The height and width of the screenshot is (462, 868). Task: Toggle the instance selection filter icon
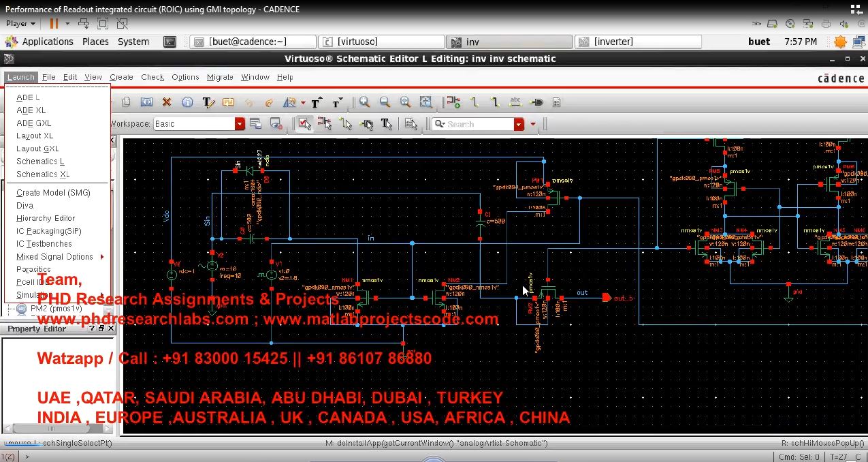pyautogui.click(x=325, y=124)
